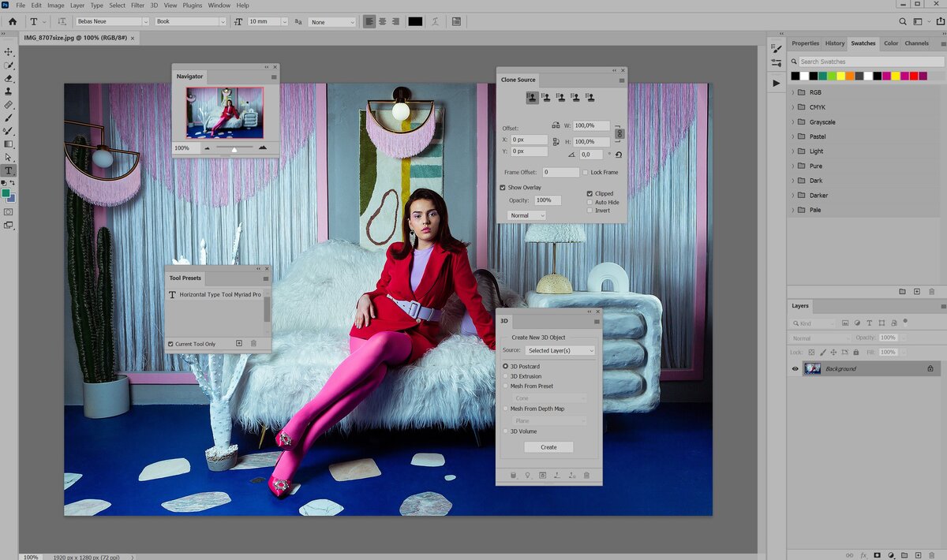Expand the Pastel swatch group
The image size is (947, 560).
(793, 136)
